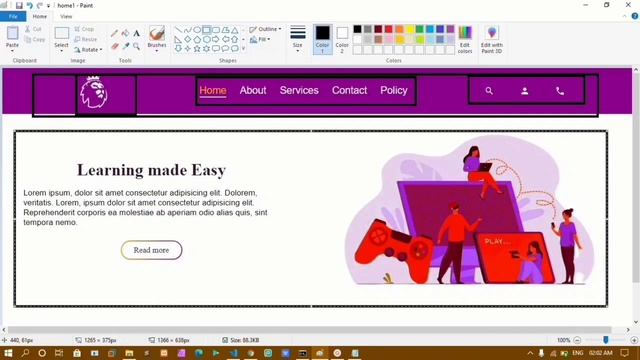The image size is (640, 360).
Task: Click the 02:02 AM clock
Action: [600, 353]
